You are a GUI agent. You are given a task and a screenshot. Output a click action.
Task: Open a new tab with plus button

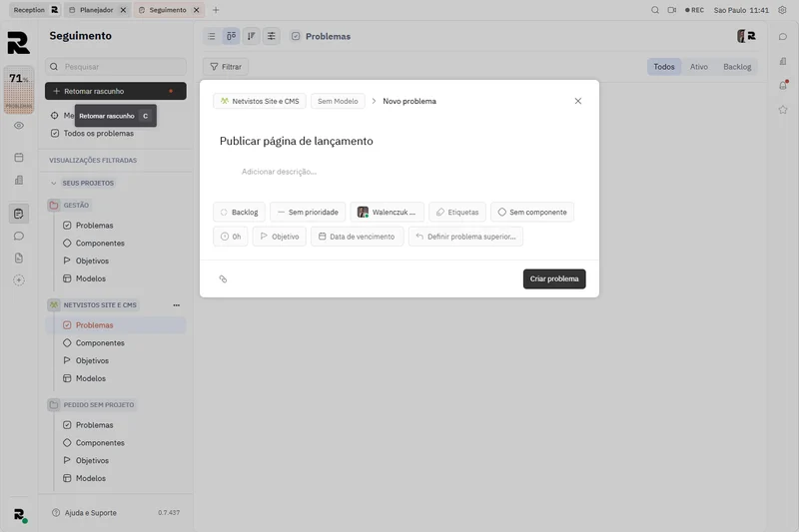coord(216,10)
